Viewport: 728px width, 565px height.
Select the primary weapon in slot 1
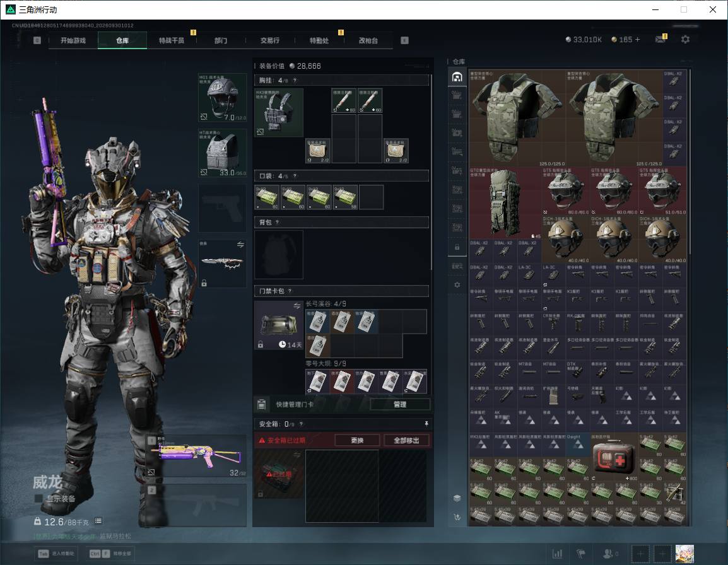click(196, 457)
